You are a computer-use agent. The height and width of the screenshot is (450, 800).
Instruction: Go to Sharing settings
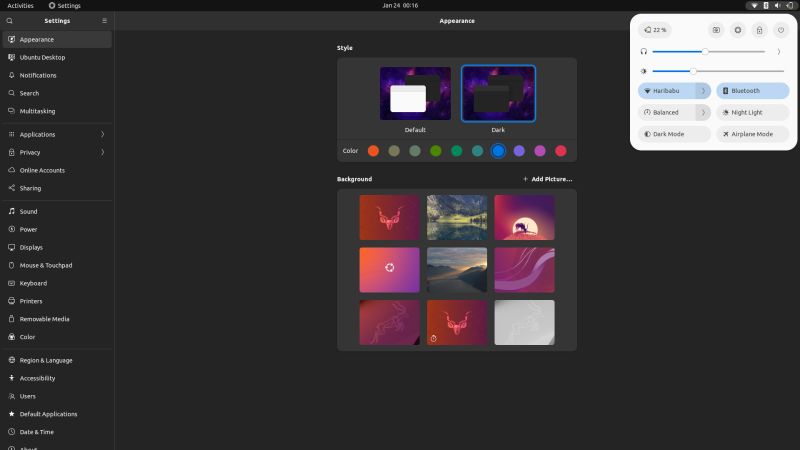click(x=57, y=188)
